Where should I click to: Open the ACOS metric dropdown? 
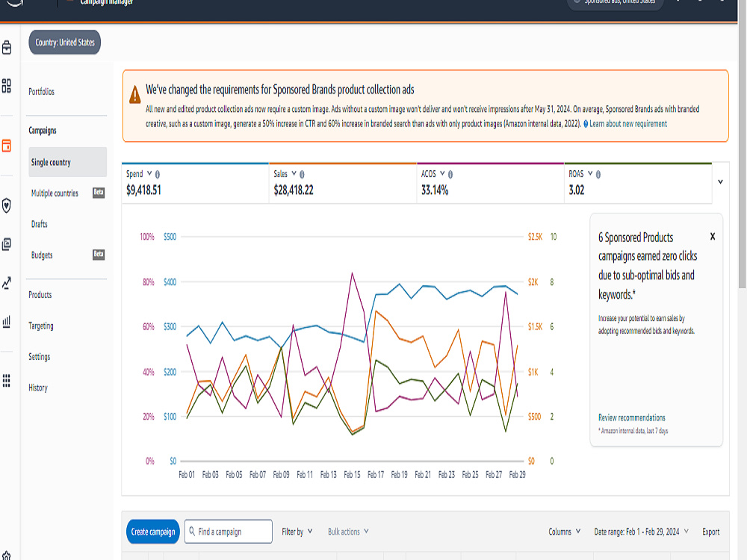pyautogui.click(x=442, y=173)
